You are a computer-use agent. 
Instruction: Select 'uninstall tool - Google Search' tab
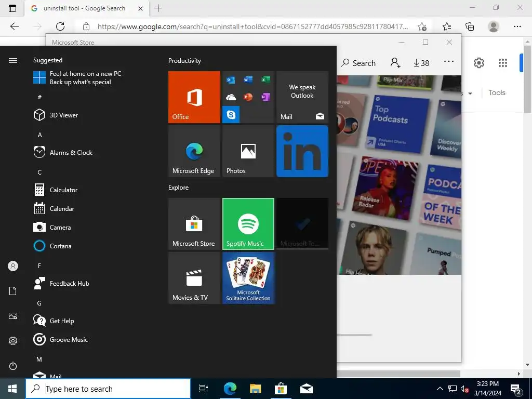coord(87,8)
